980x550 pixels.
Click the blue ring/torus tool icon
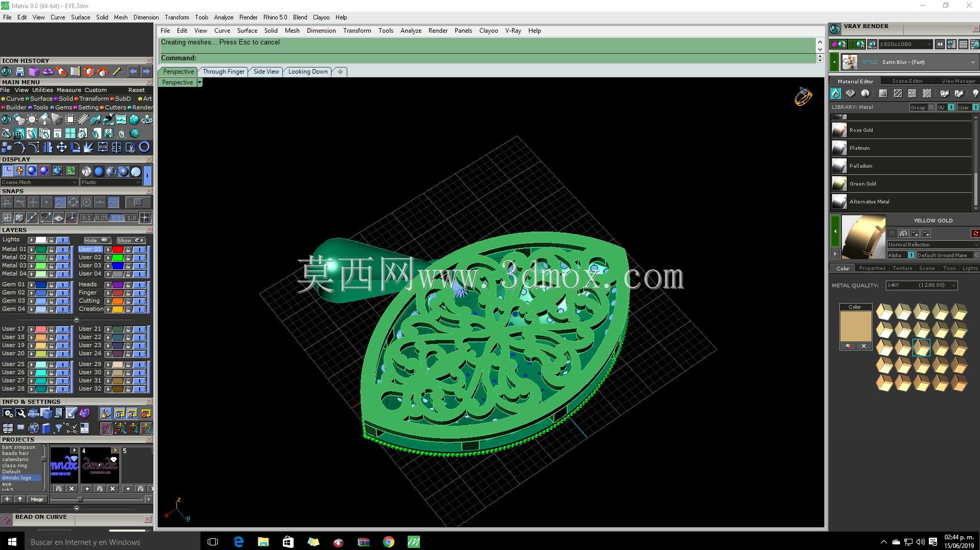[x=144, y=147]
